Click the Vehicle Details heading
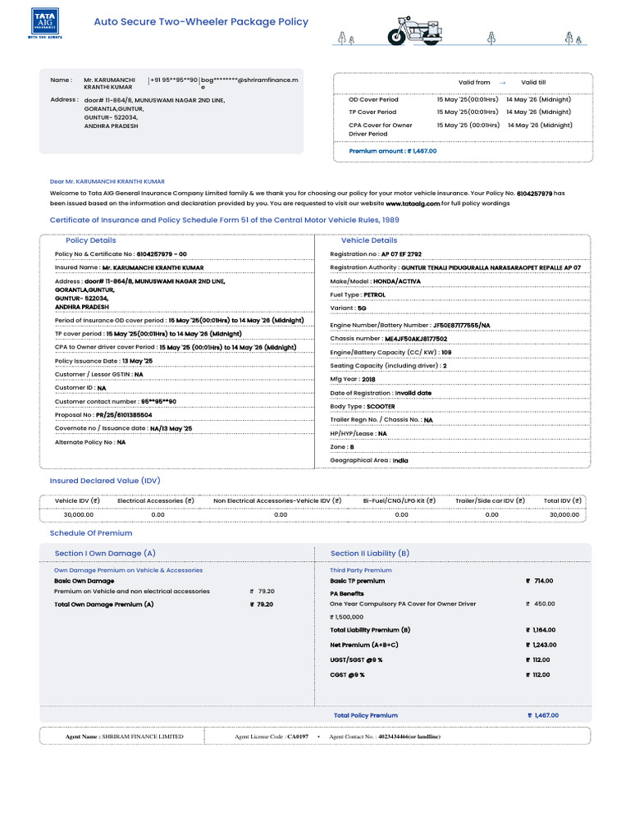This screenshot has height=840, width=630. (369, 240)
